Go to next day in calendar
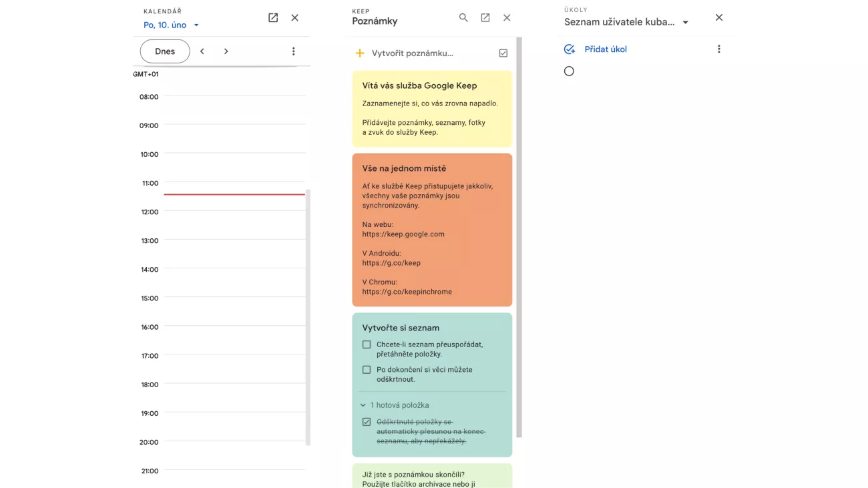The height and width of the screenshot is (488, 868). click(x=226, y=51)
